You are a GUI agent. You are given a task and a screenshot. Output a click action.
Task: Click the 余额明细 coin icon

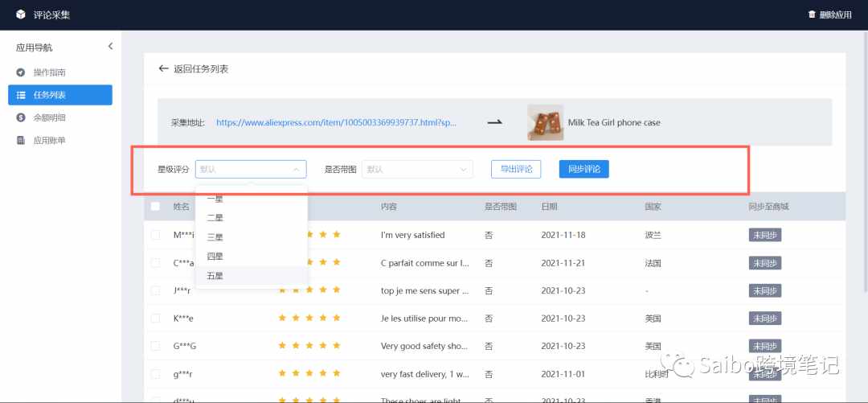tap(20, 117)
